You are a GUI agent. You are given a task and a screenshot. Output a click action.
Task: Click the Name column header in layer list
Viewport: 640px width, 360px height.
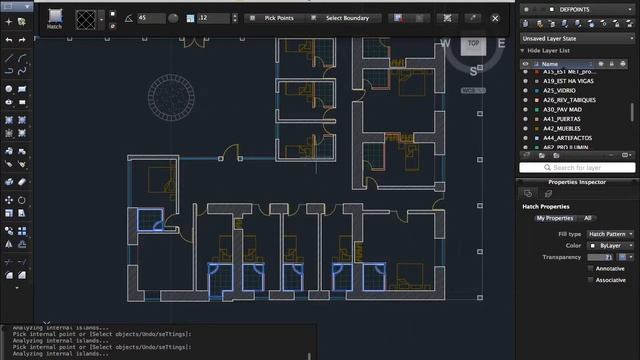pos(562,64)
